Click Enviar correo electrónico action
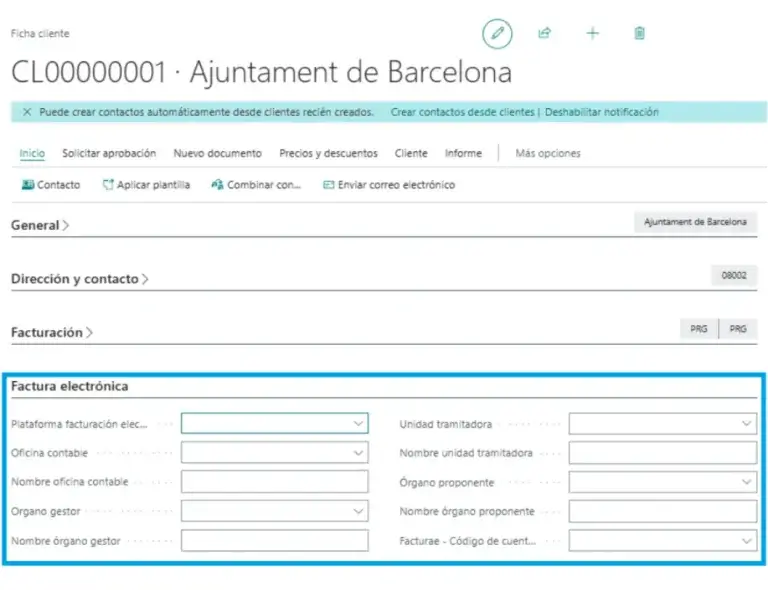The height and width of the screenshot is (590, 768). coord(389,185)
